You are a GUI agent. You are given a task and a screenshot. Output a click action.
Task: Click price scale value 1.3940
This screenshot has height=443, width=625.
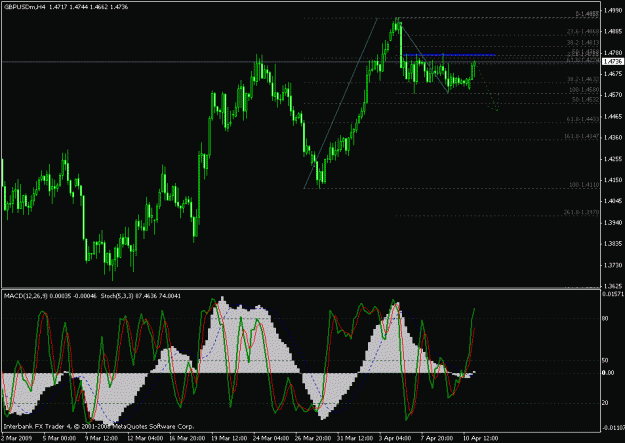(x=613, y=222)
